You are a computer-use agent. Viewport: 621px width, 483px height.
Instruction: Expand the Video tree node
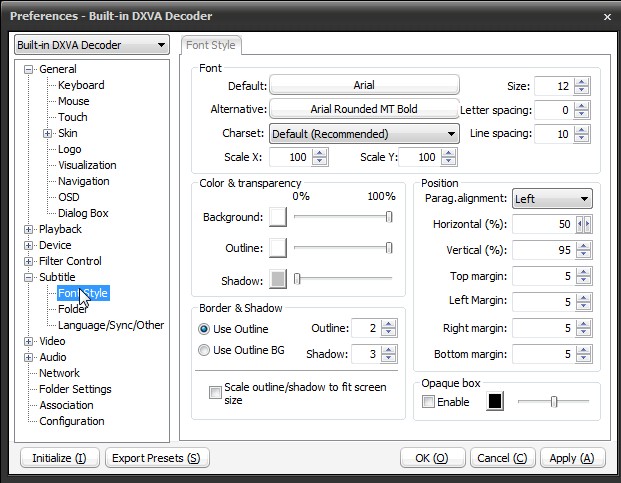[x=28, y=341]
